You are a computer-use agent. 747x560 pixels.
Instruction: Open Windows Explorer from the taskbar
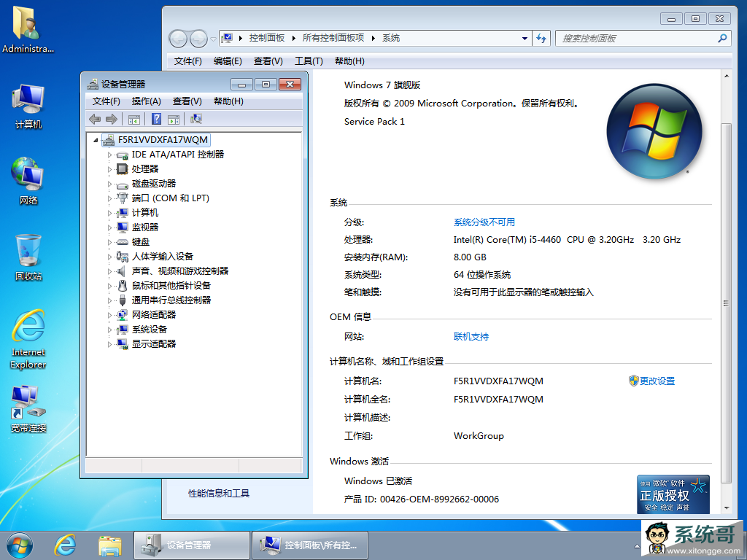coord(110,545)
